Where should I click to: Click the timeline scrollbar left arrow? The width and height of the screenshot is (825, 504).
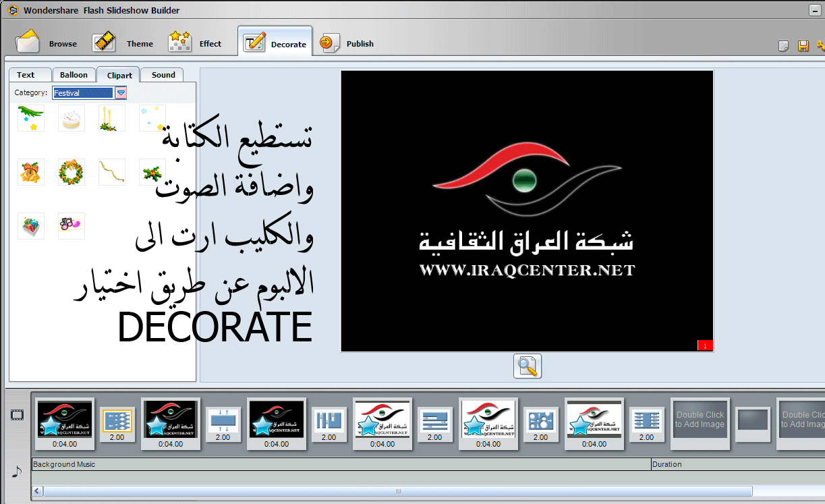[37, 491]
